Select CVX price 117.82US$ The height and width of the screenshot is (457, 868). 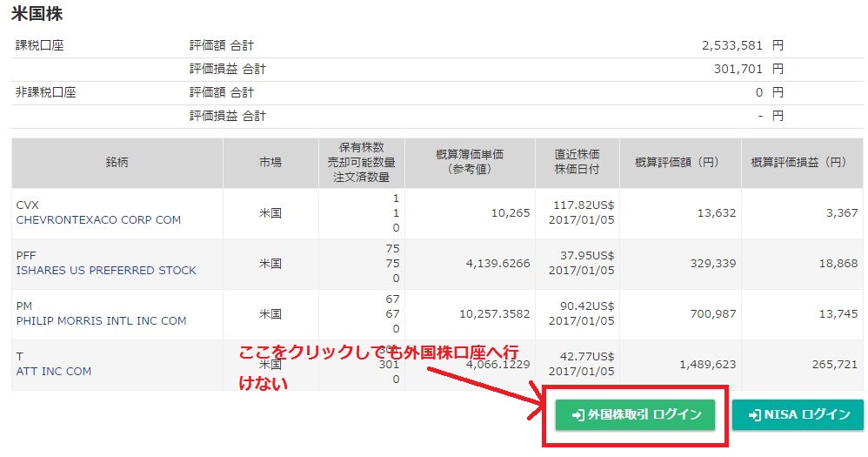[x=584, y=205]
